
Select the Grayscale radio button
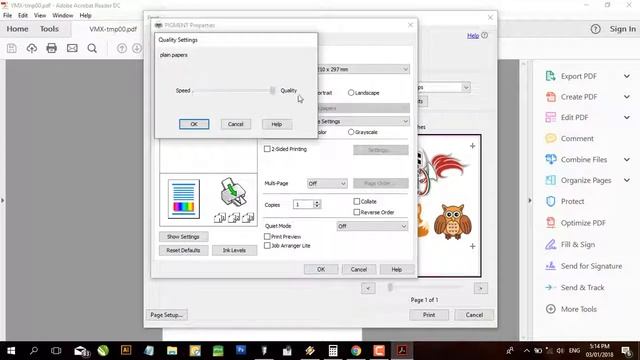tap(351, 132)
